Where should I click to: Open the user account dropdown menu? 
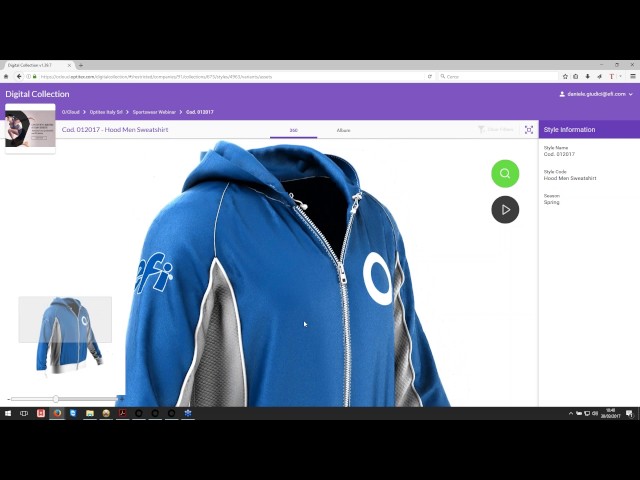[596, 94]
